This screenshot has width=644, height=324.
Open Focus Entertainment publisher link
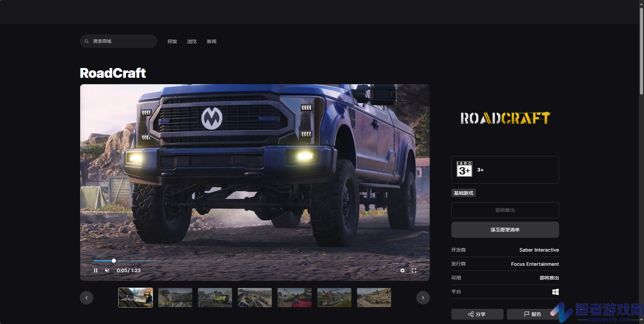(535, 264)
